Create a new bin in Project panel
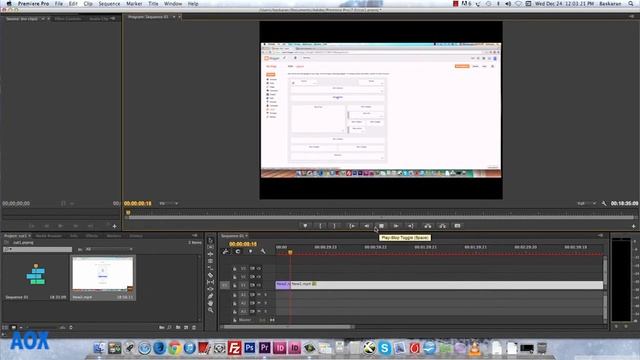The image size is (640, 360). (x=178, y=327)
